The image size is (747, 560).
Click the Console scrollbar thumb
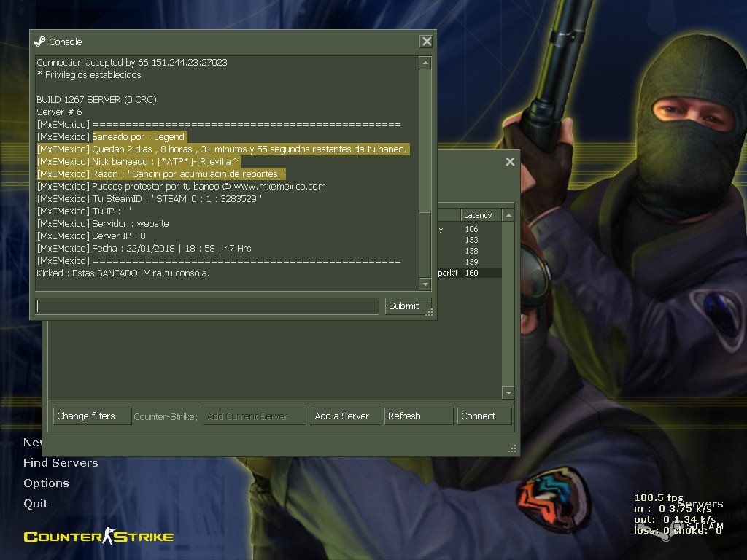tap(425, 245)
